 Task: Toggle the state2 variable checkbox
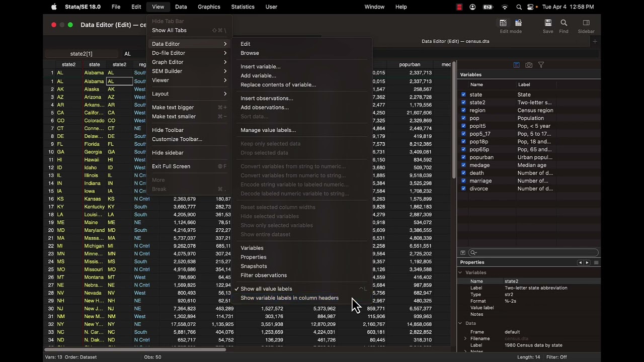pos(463,103)
